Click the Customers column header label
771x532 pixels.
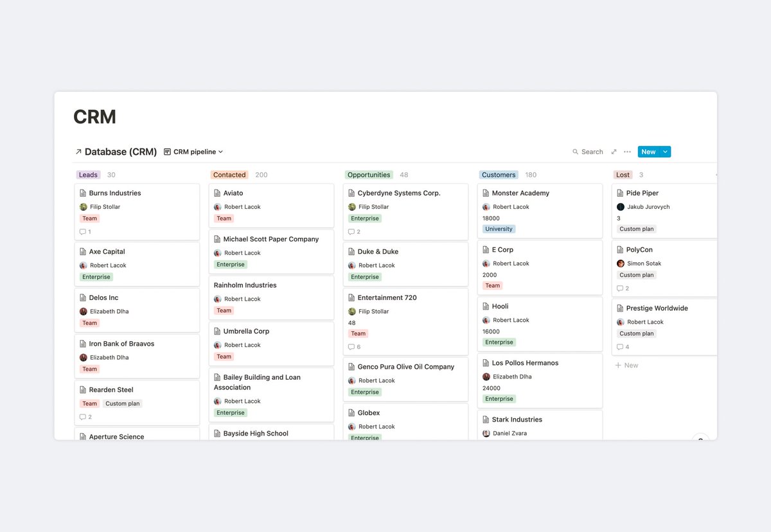(x=498, y=174)
